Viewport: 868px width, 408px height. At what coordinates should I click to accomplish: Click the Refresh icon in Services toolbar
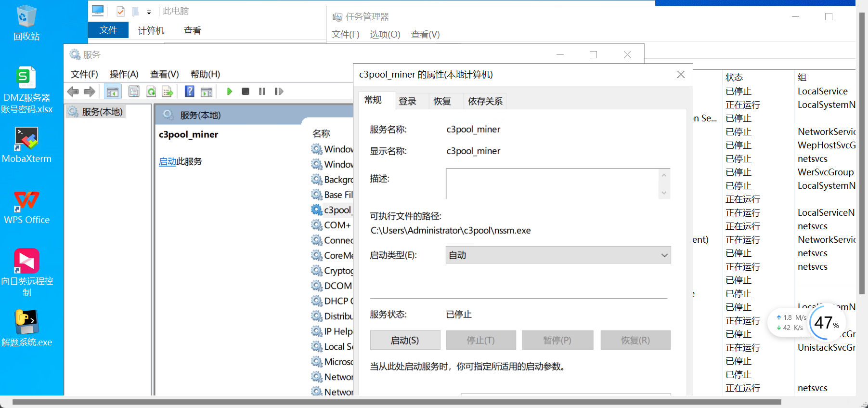pos(151,92)
